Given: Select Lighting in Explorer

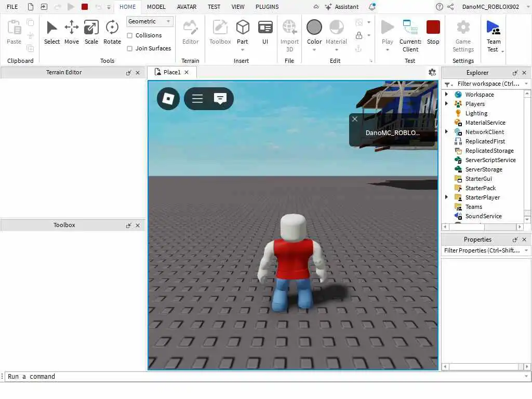Looking at the screenshot, I should (x=476, y=113).
